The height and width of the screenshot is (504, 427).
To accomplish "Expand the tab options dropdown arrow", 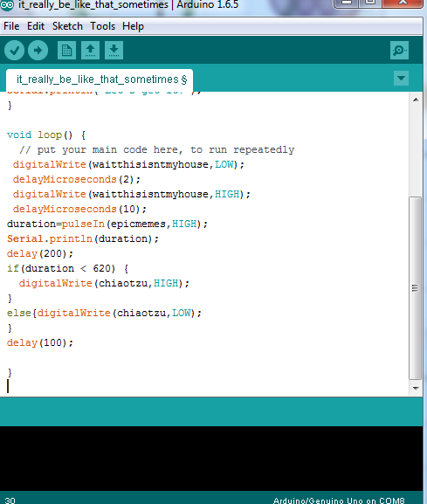I will [x=401, y=78].
